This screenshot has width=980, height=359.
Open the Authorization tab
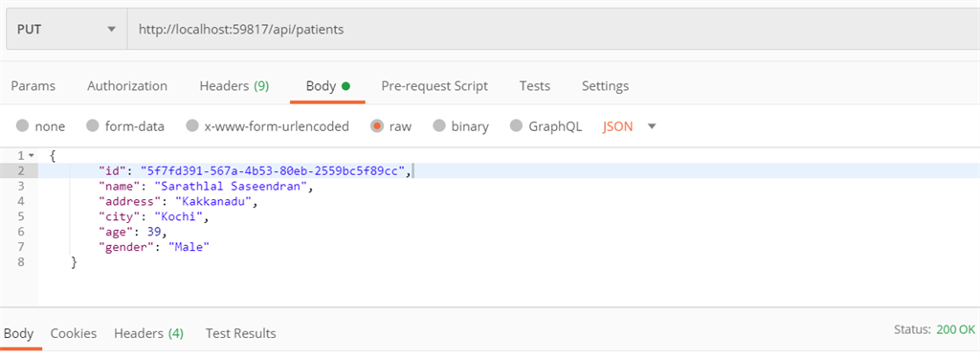(x=127, y=86)
